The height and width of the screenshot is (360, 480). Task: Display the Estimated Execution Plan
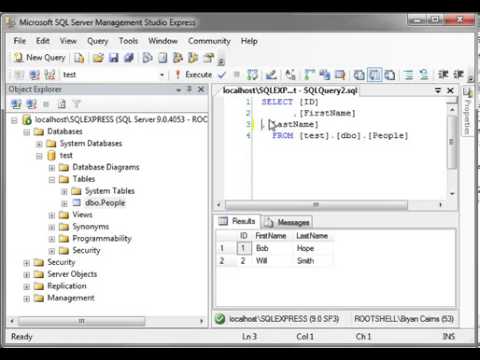252,75
